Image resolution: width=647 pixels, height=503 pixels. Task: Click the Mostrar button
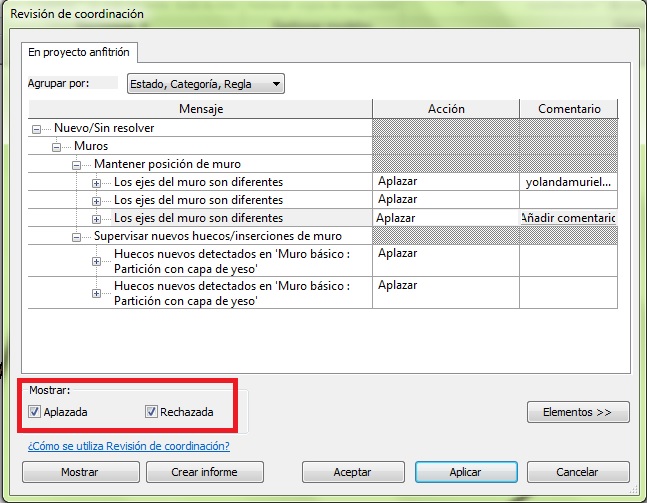point(79,472)
